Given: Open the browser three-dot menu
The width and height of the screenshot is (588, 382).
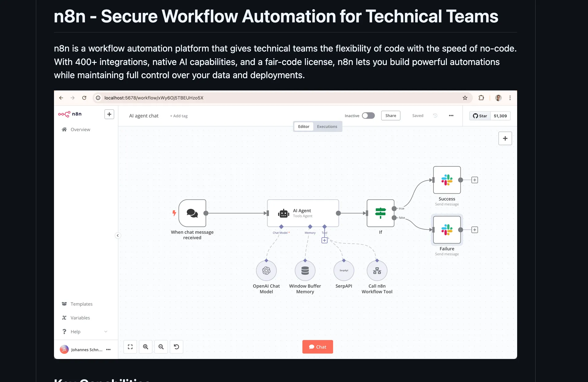Looking at the screenshot, I should (x=510, y=98).
